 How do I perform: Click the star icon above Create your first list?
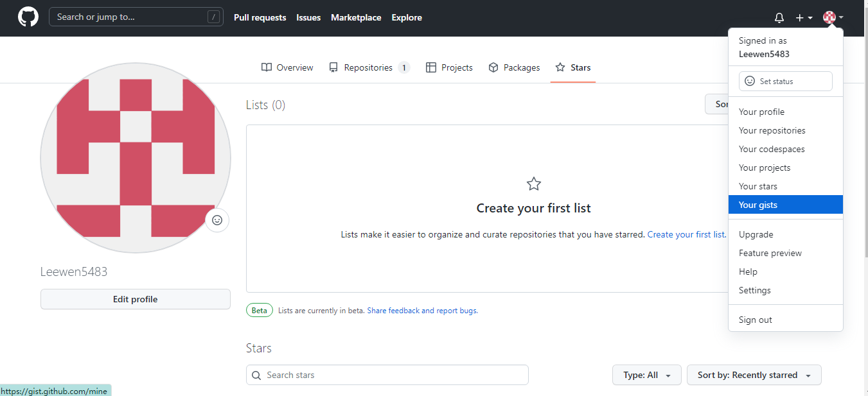pyautogui.click(x=533, y=184)
